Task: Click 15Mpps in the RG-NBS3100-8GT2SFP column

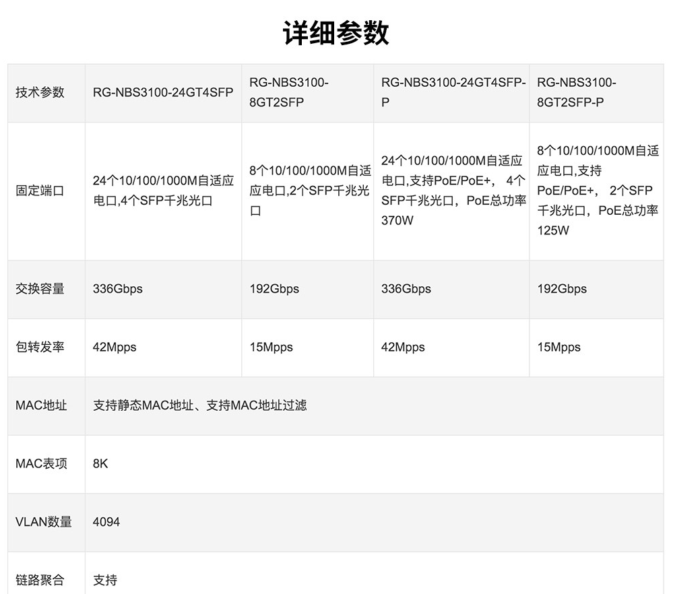Action: [x=271, y=348]
